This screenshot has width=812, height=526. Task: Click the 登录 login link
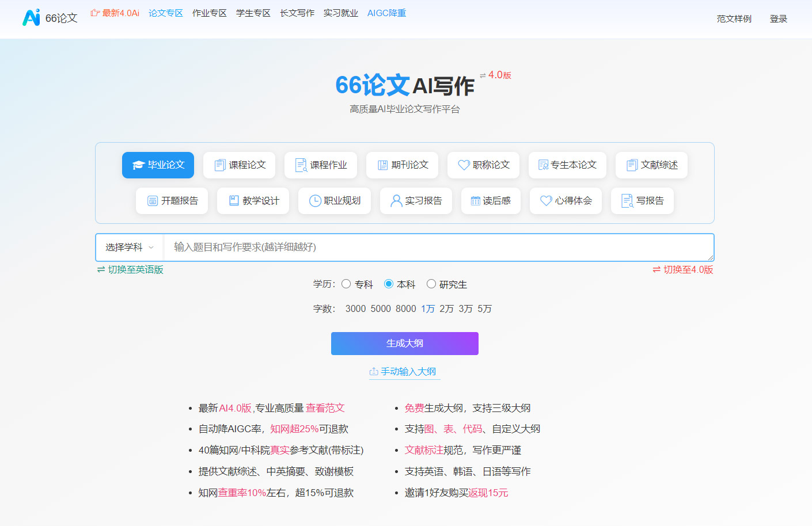tap(779, 19)
